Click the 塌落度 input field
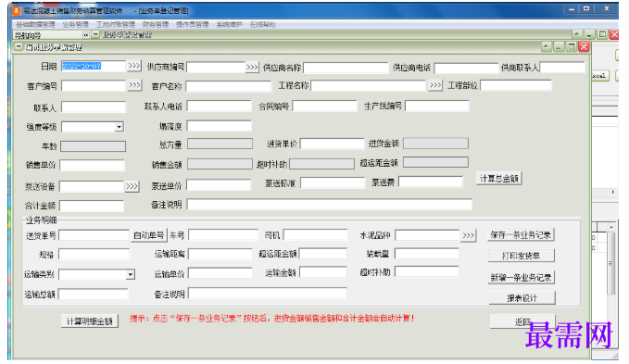The width and height of the screenshot is (629, 364). pyautogui.click(x=219, y=126)
